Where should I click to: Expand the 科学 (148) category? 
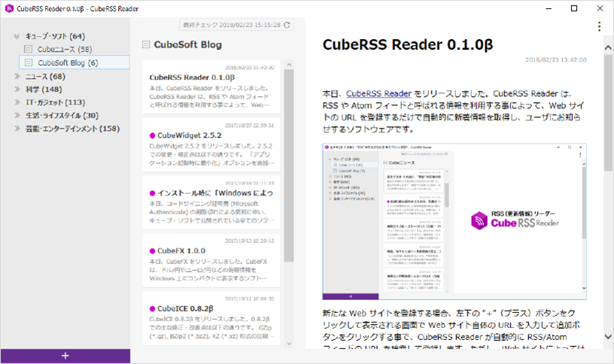(x=17, y=89)
